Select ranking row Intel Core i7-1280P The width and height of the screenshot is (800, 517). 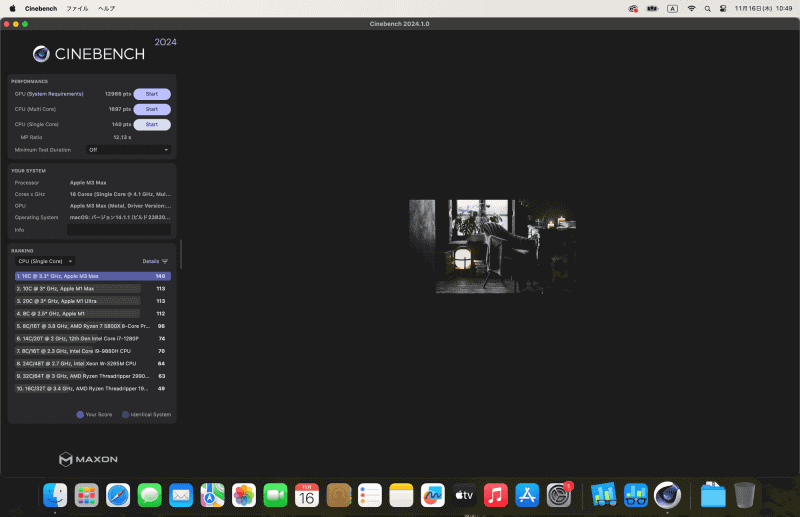coord(93,339)
